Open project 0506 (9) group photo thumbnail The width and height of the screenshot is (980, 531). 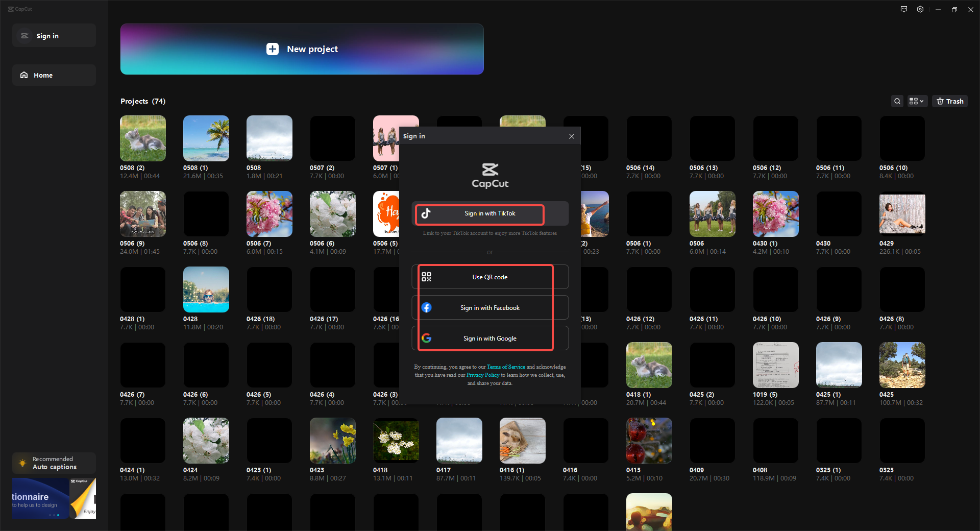(x=143, y=214)
